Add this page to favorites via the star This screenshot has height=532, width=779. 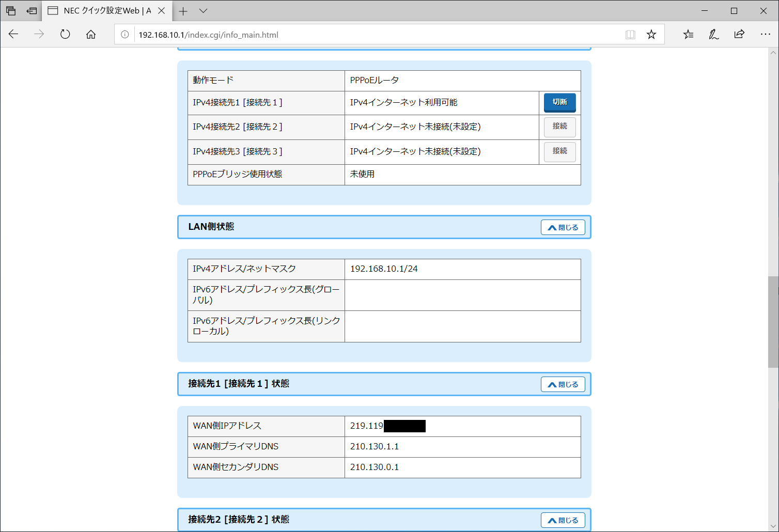(x=651, y=34)
